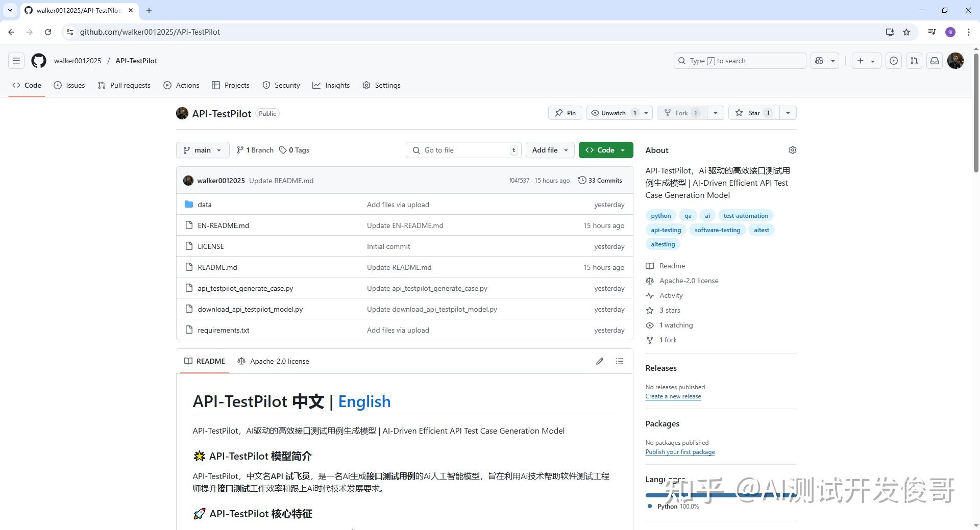Image resolution: width=980 pixels, height=530 pixels.
Task: Pin the API-TestPilot repository
Action: pos(566,113)
